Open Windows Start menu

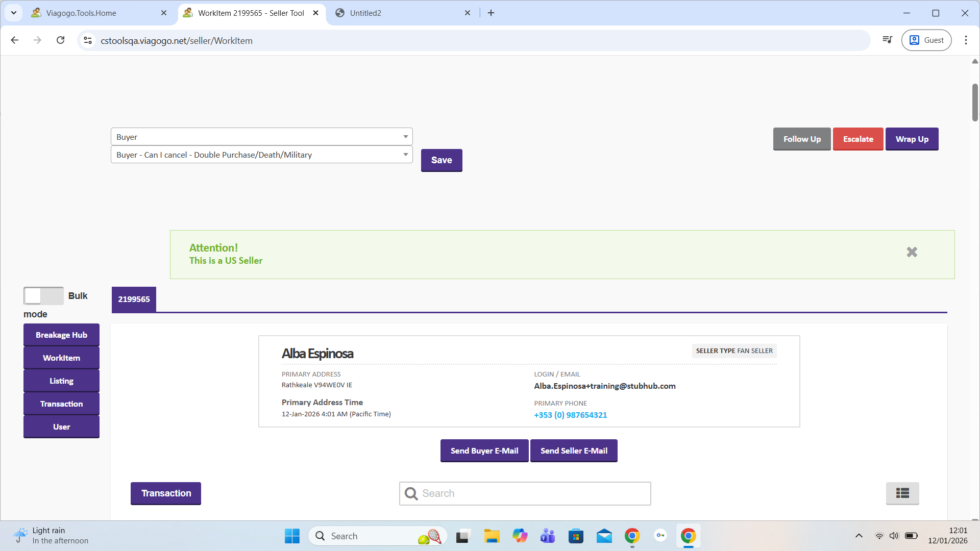pos(292,536)
